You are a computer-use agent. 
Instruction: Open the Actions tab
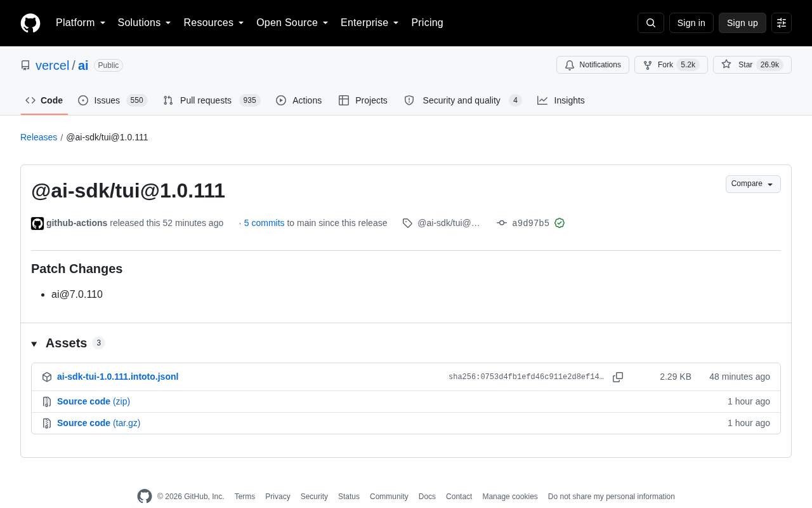click(x=299, y=100)
